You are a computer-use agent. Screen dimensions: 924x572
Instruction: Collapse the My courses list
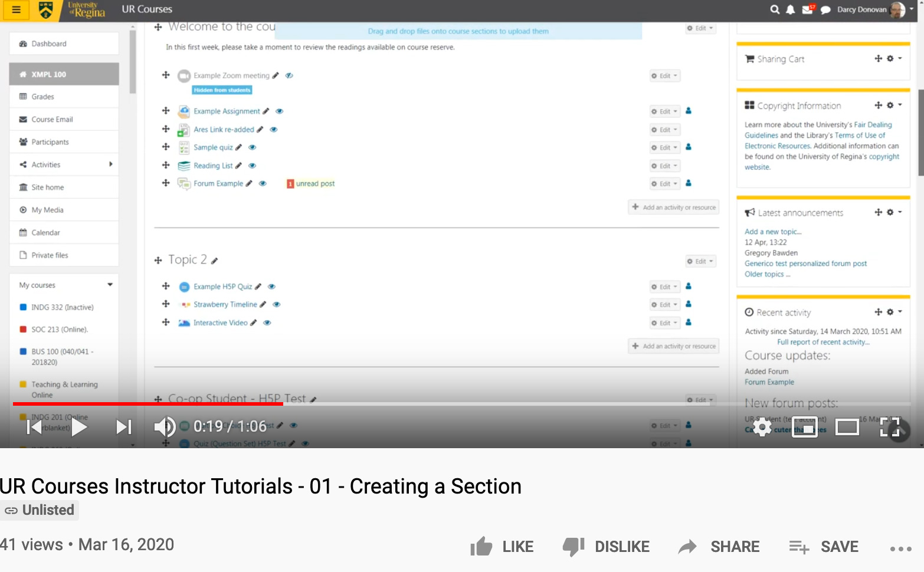click(x=110, y=285)
